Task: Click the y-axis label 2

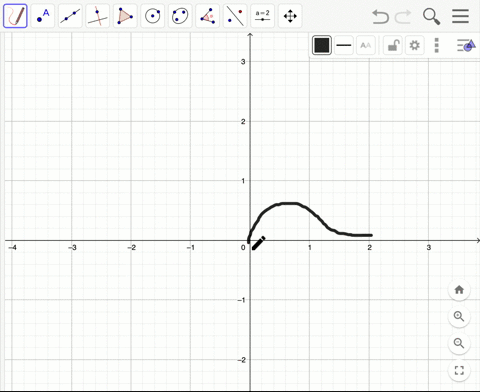Action: click(243, 121)
